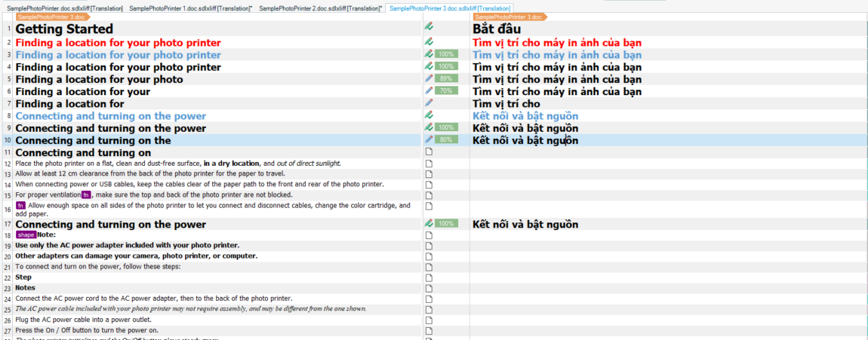Click target cell for segment 19
The image size is (868, 340).
click(669, 246)
